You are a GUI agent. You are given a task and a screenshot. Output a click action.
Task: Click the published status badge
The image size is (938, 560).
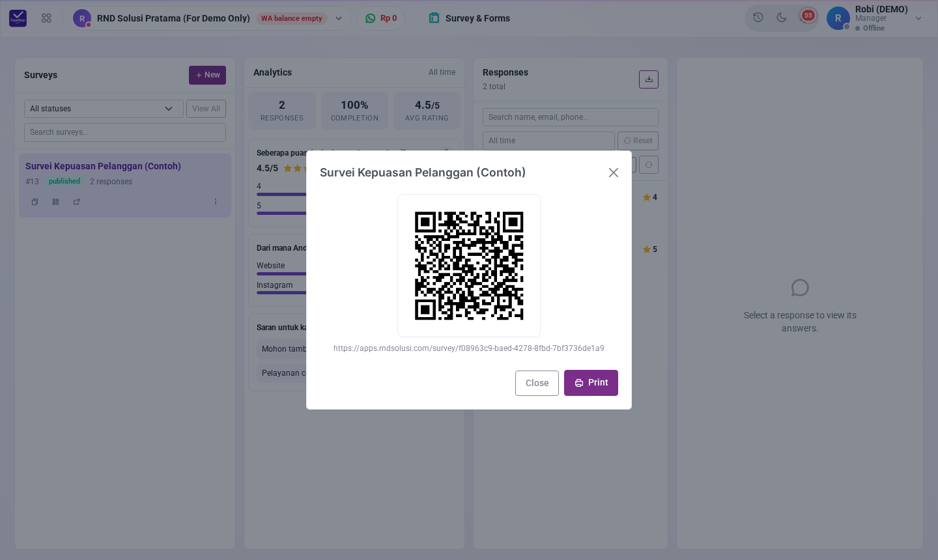(64, 182)
